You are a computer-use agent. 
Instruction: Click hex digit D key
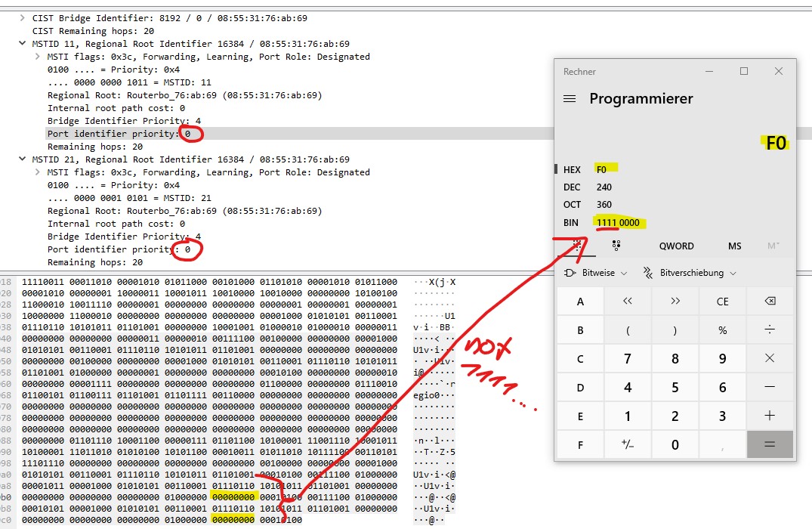[580, 386]
